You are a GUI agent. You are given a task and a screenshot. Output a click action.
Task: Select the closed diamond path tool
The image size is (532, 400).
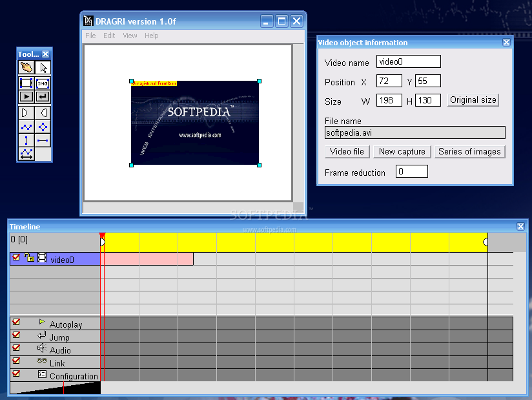pos(43,127)
